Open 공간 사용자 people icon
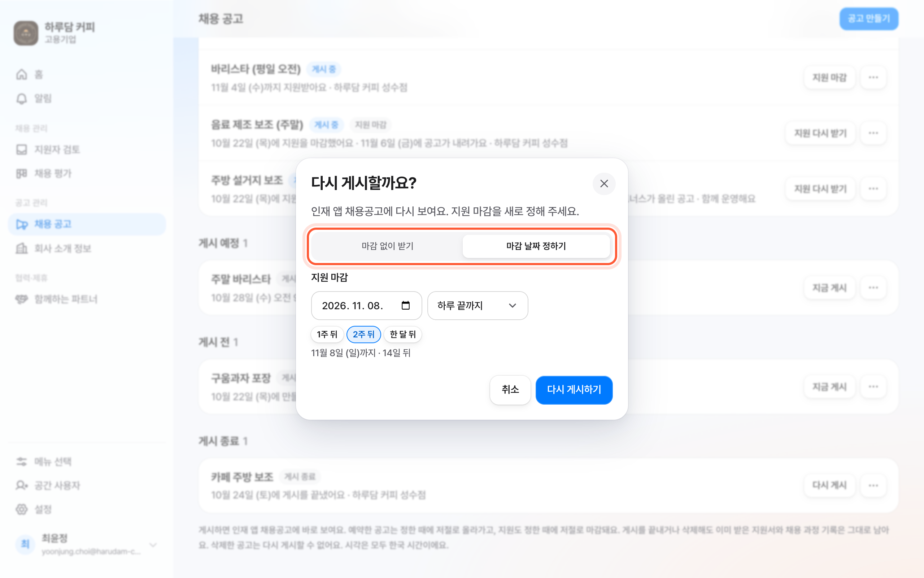This screenshot has height=578, width=924. [22, 486]
